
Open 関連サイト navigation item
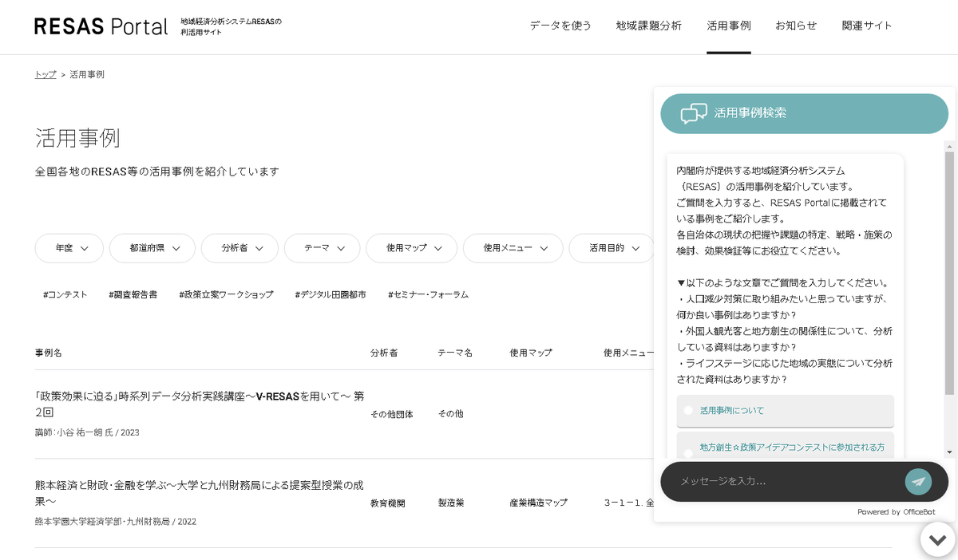[867, 26]
